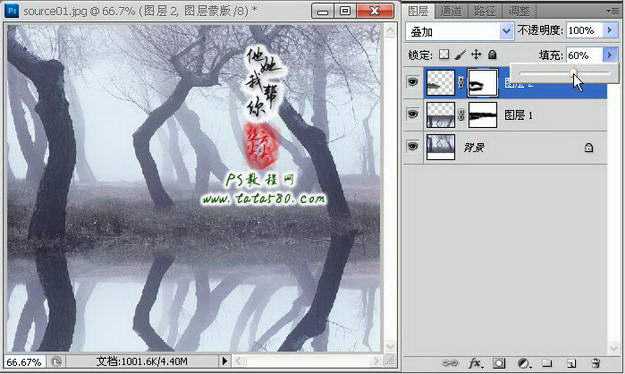Hide the 背景 layer via eye icon
The height and width of the screenshot is (374, 625).
413,146
